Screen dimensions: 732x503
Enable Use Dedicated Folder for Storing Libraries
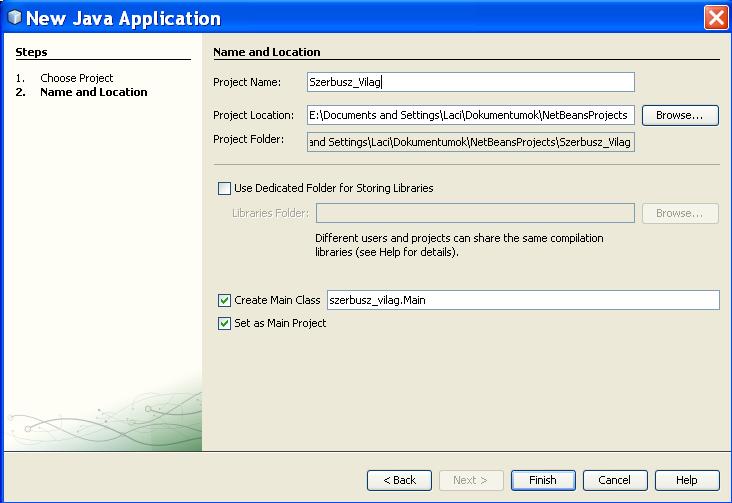point(224,188)
